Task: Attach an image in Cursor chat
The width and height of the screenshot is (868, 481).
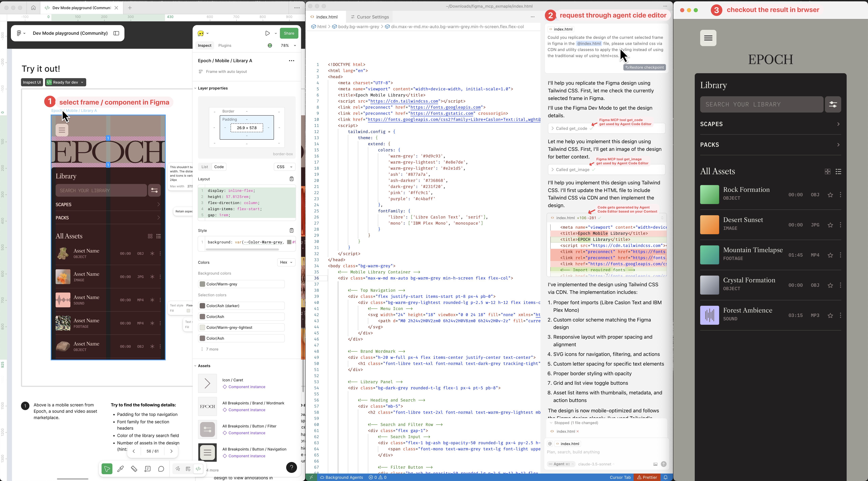Action: pos(655,464)
